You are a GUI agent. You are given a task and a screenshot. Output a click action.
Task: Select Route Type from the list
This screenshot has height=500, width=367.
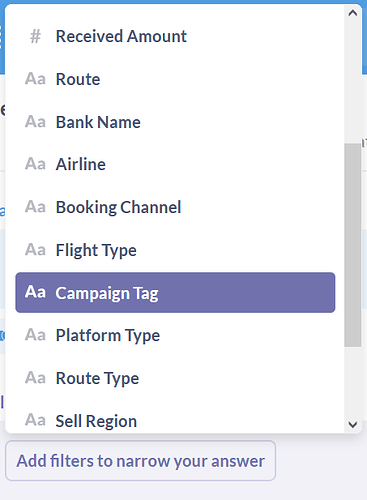(x=175, y=378)
